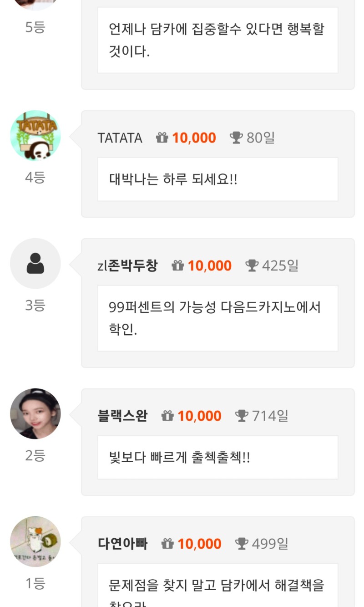Click the trophy icon next to 714일

tap(242, 416)
